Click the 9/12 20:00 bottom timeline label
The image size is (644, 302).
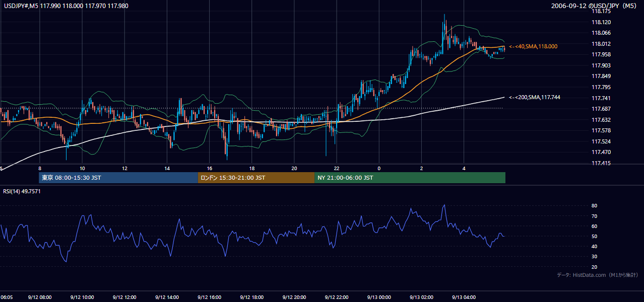pyautogui.click(x=294, y=297)
